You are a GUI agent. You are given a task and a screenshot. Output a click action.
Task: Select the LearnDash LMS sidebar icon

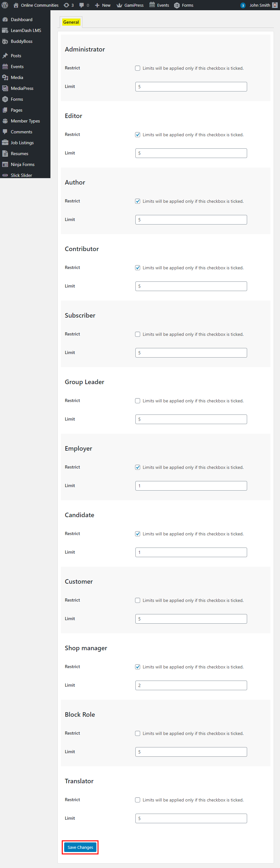[x=5, y=30]
